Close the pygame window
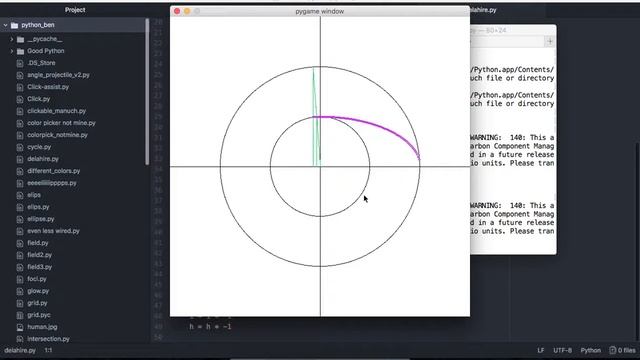 click(x=177, y=11)
